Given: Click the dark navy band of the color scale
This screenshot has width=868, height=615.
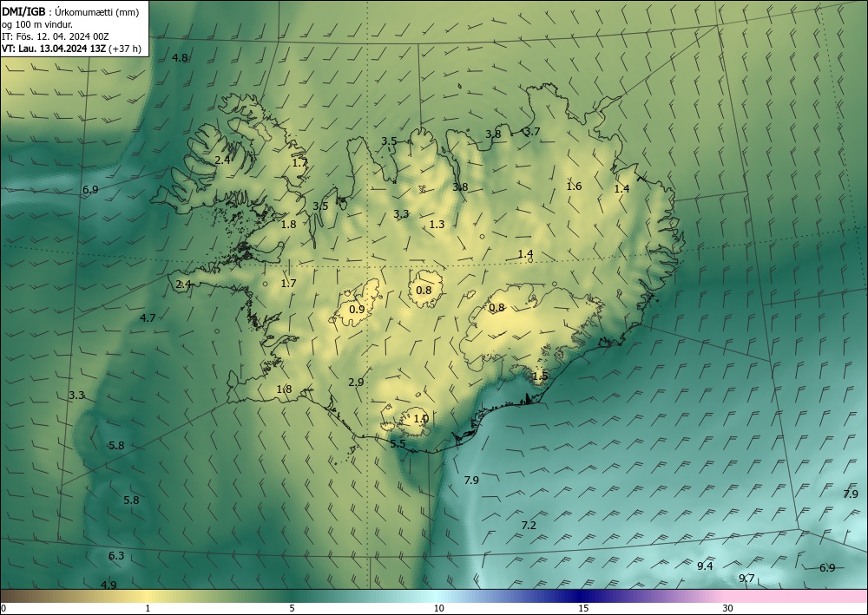Looking at the screenshot, I should pos(578,596).
